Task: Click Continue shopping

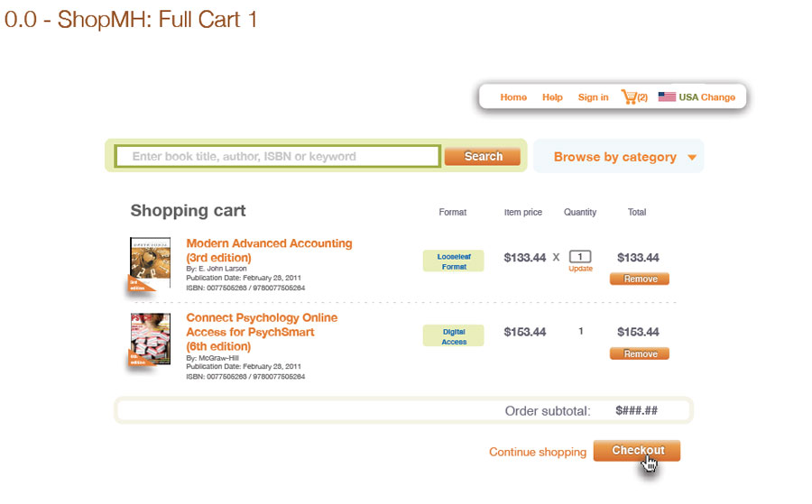Action: pyautogui.click(x=538, y=452)
